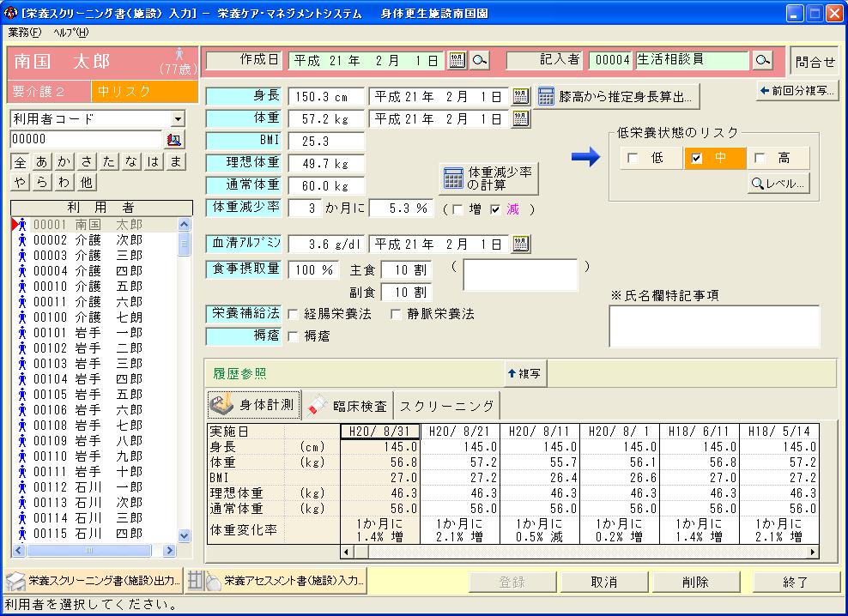Expand the 利用者コード dropdown

tap(178, 119)
